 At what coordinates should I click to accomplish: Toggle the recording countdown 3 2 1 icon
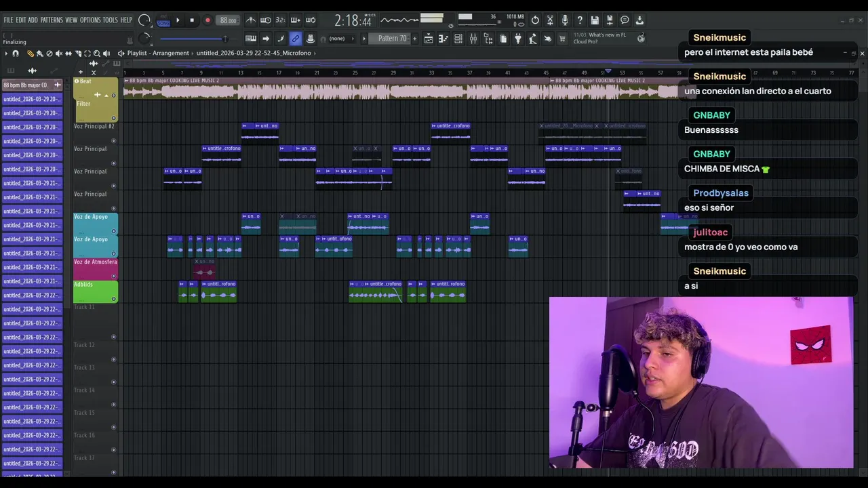click(280, 20)
